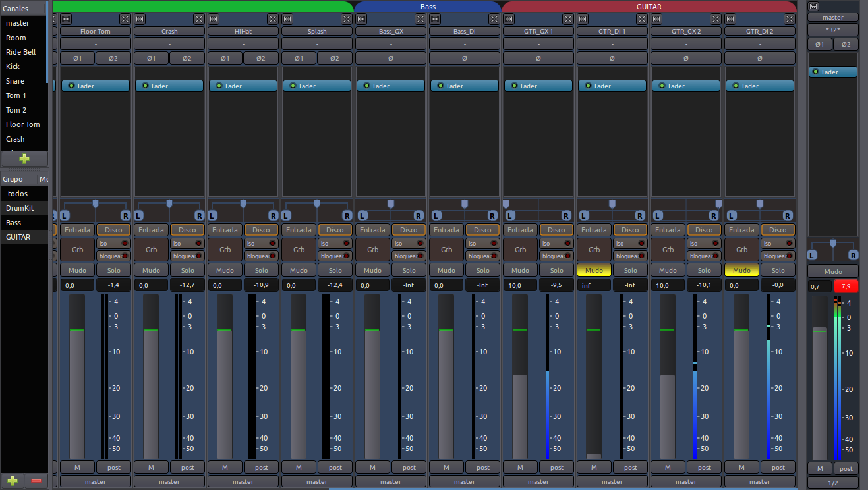Enable Entrada monitoring on the HiHat strip
This screenshot has width=868, height=490.
point(225,230)
